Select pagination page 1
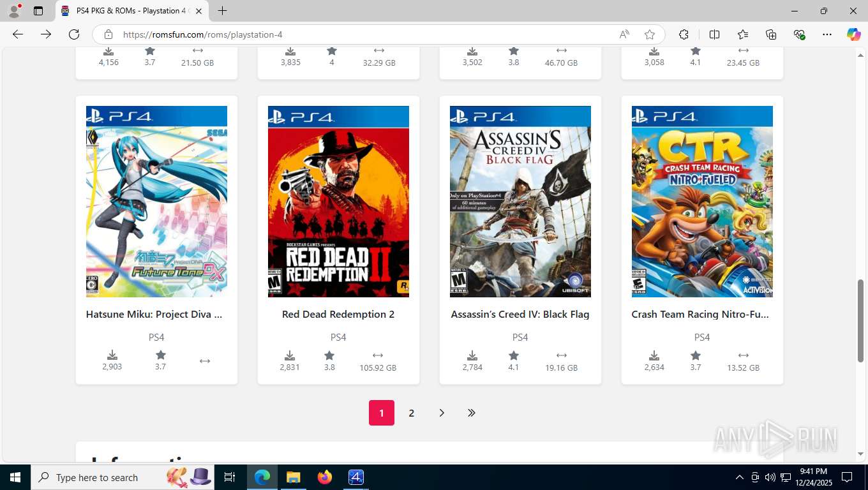The width and height of the screenshot is (868, 490). (x=382, y=413)
